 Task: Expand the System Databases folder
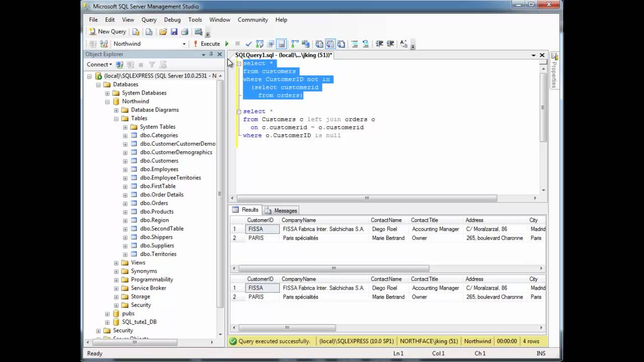click(107, 93)
